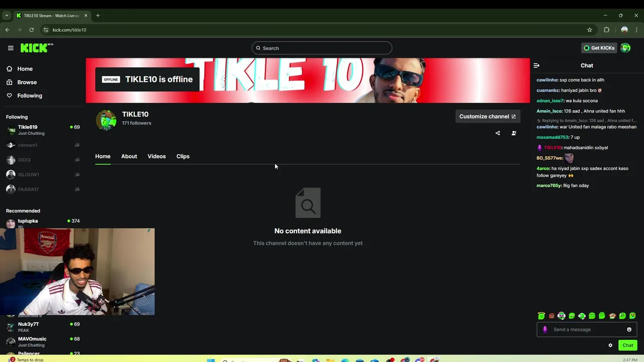Open browser extensions puzzle icon
Viewport: 644px width, 362px height.
coord(606,30)
